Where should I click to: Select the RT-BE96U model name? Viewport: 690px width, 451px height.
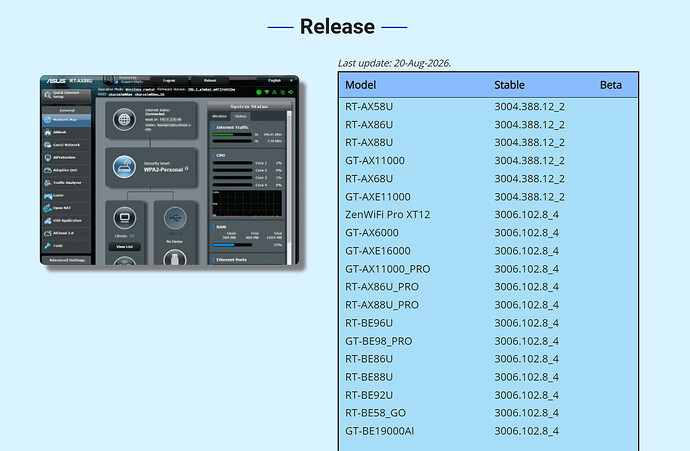click(369, 323)
